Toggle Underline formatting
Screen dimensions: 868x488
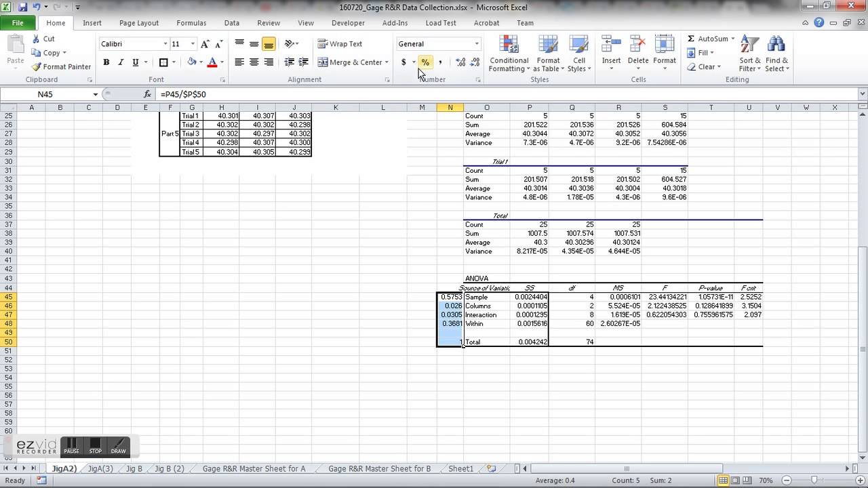click(136, 62)
